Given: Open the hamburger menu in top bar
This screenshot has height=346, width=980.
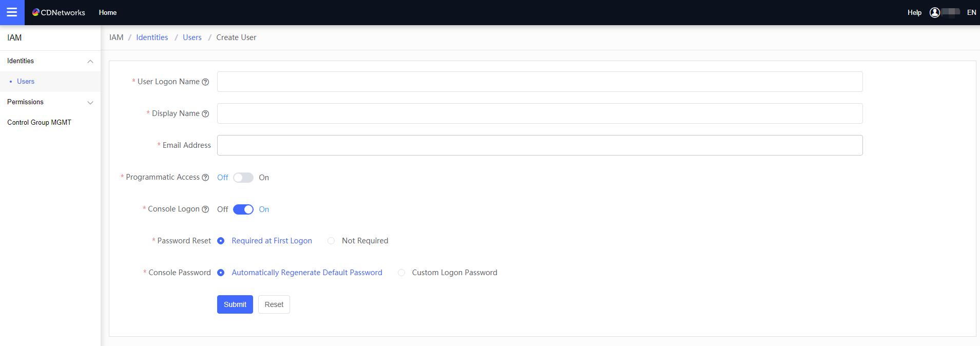Looking at the screenshot, I should coord(12,12).
